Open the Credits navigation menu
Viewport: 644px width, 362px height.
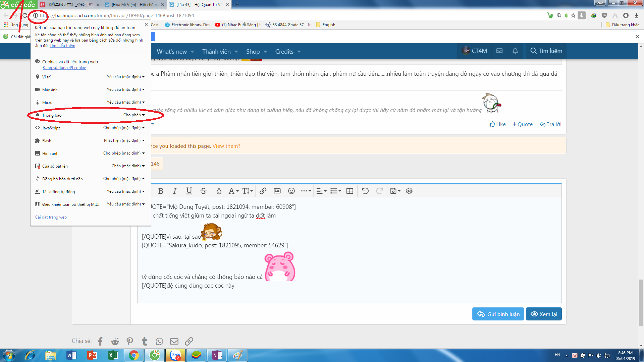pos(288,52)
